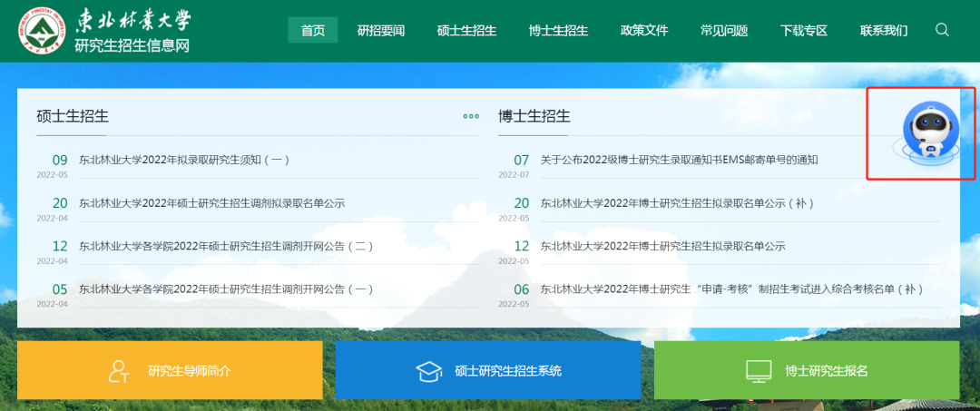This screenshot has width=980, height=411.
Task: Click the search magnifier icon
Action: (x=942, y=30)
